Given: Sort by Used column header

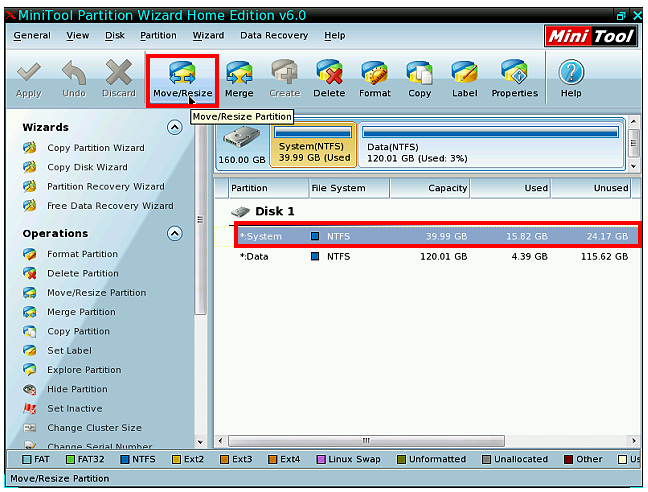Looking at the screenshot, I should click(x=510, y=188).
